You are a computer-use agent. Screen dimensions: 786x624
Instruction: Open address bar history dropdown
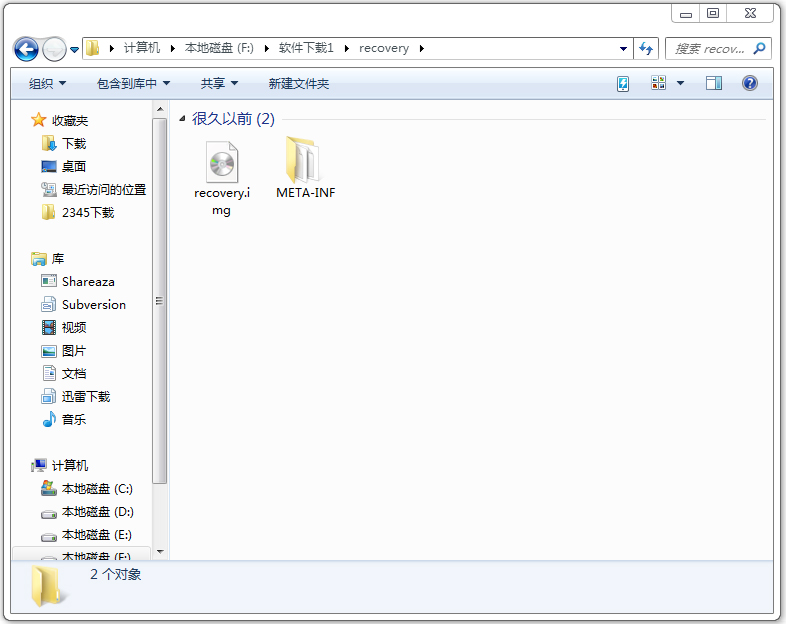point(623,49)
